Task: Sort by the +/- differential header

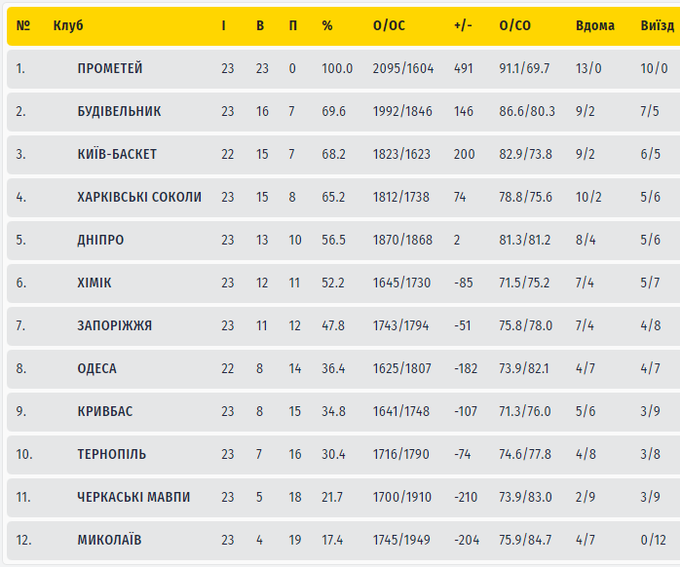Action: click(x=461, y=25)
